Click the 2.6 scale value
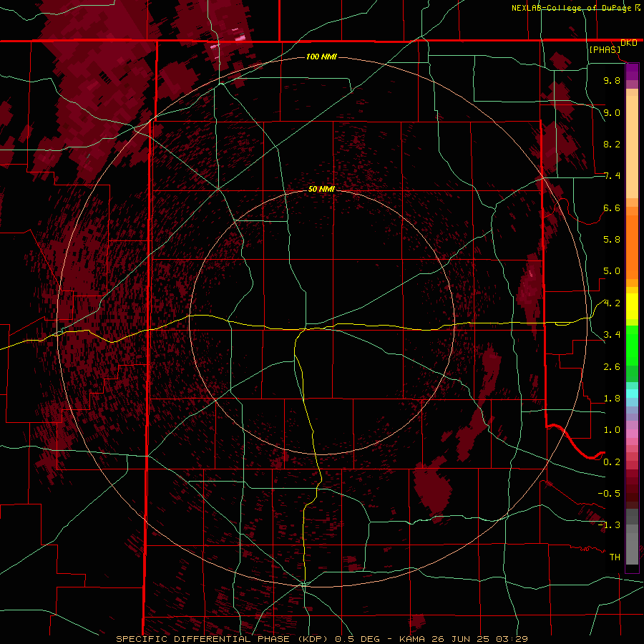The width and height of the screenshot is (644, 644). pyautogui.click(x=612, y=367)
